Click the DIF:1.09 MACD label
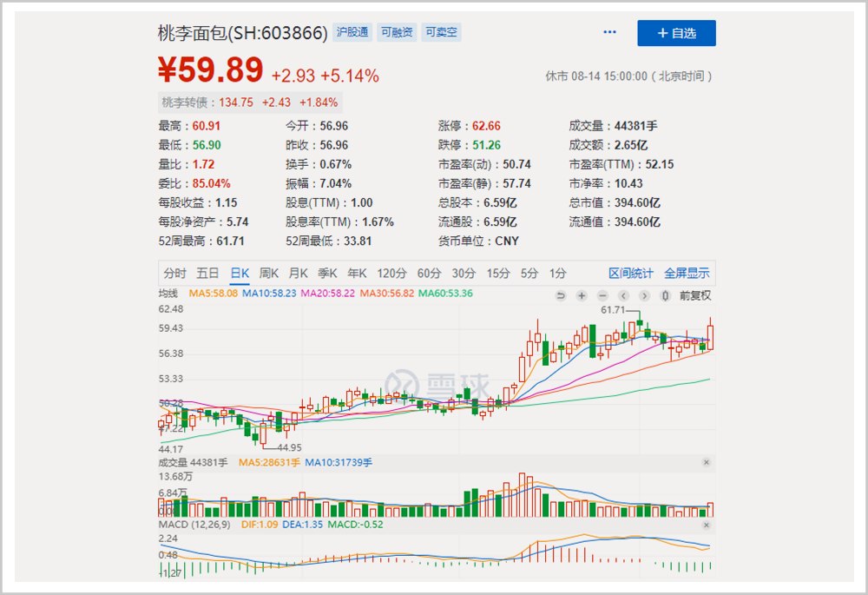The width and height of the screenshot is (868, 595). tap(260, 524)
